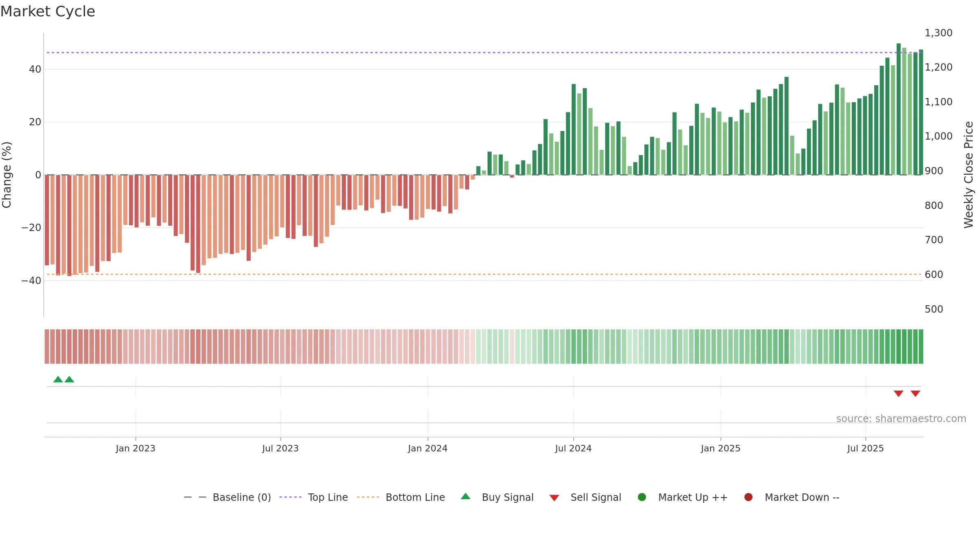980x551 pixels.
Task: Click the dark red Market Down circle icon
Action: (748, 497)
